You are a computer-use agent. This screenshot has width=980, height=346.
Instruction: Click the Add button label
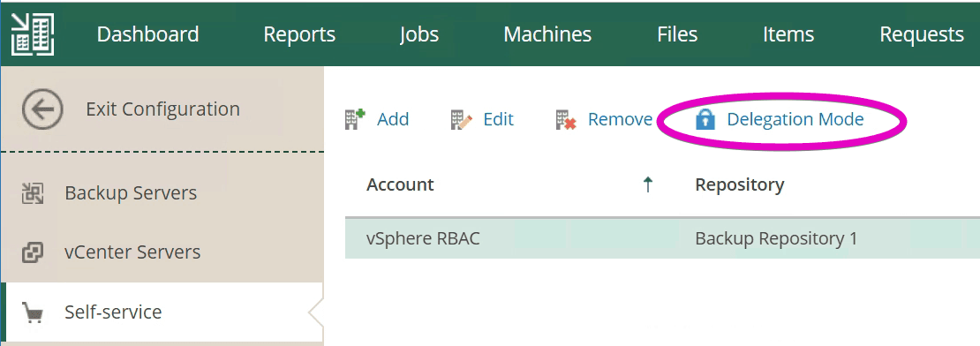(393, 119)
